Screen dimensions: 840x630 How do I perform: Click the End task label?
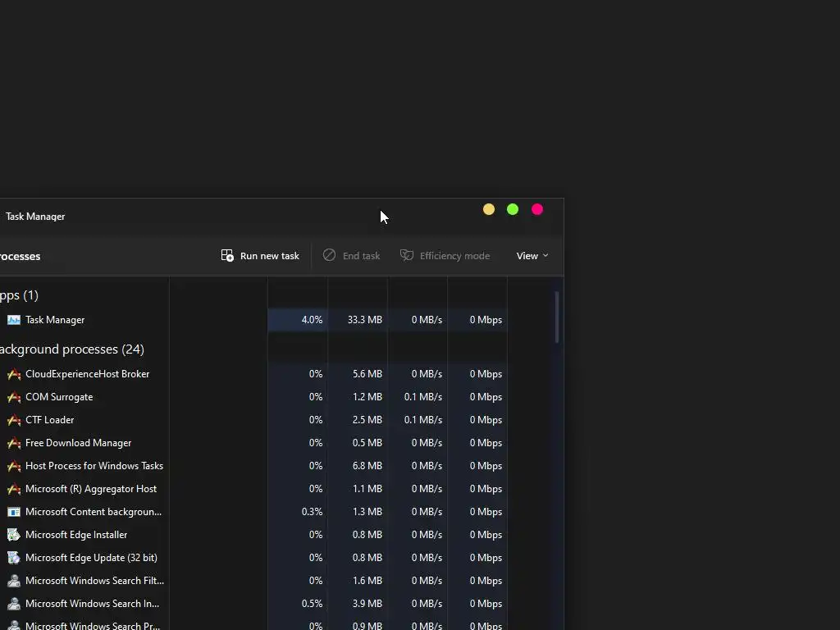coord(361,256)
